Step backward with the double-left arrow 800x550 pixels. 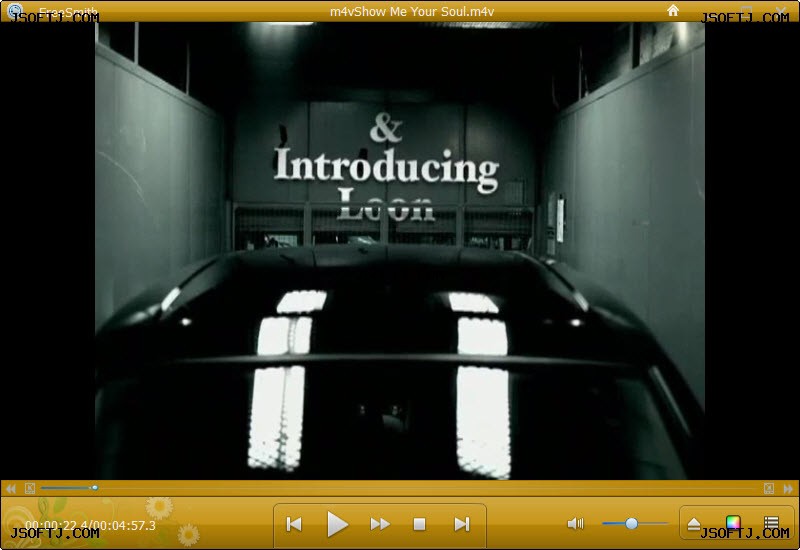click(11, 489)
